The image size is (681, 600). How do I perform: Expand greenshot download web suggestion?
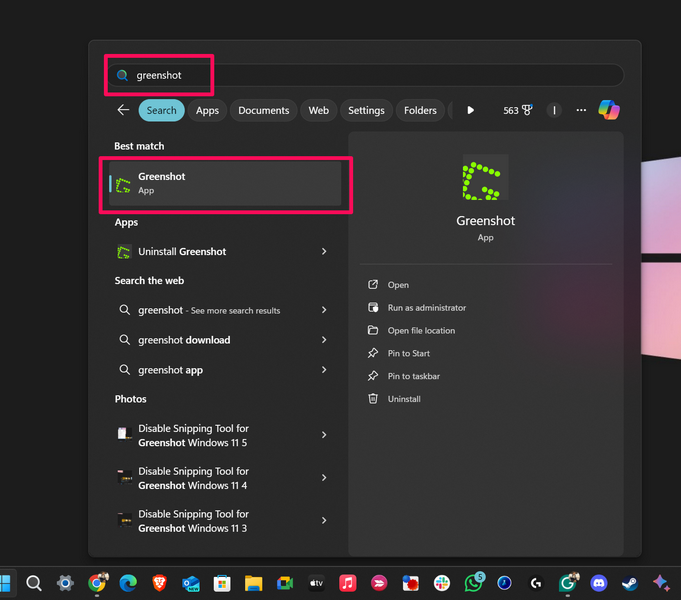[324, 340]
